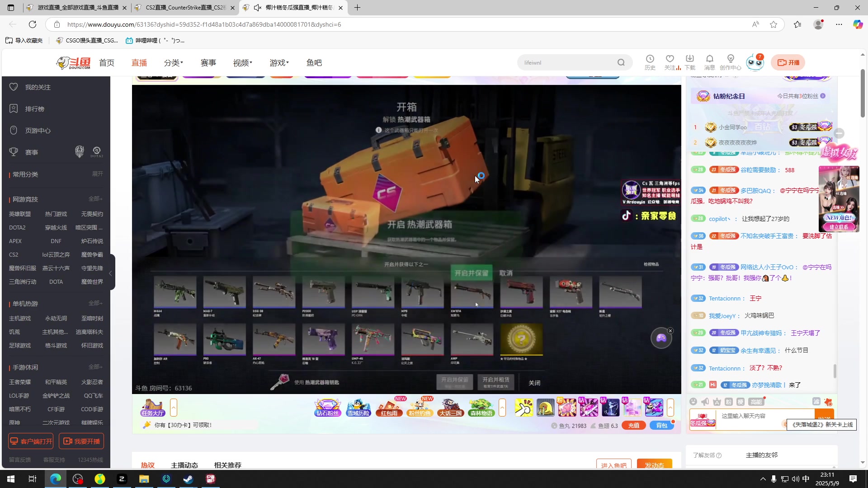Click the 开播 start streaming button
The width and height of the screenshot is (868, 488).
[788, 62]
